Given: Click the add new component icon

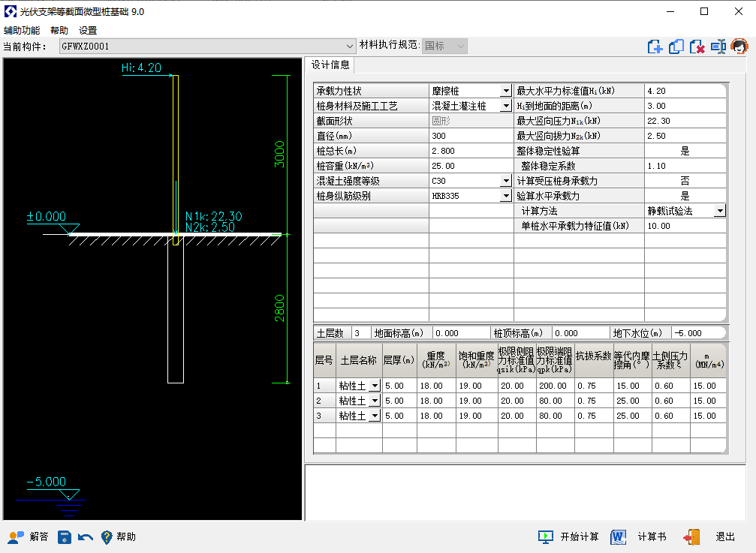Looking at the screenshot, I should [655, 47].
